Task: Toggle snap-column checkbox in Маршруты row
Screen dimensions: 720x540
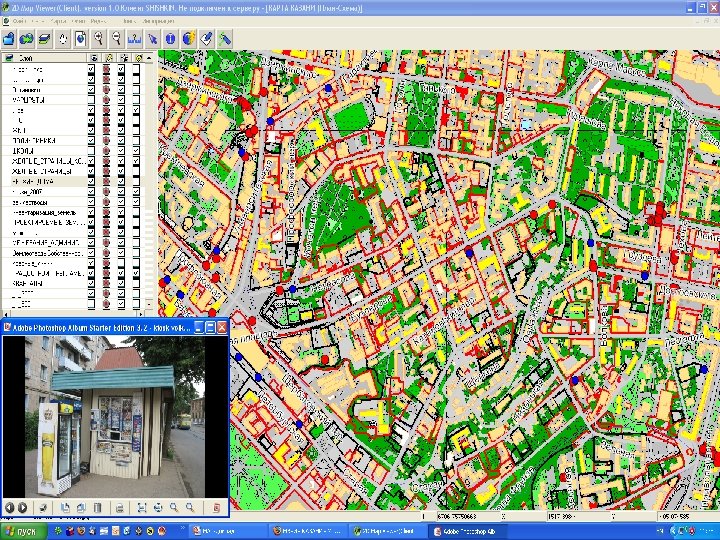Action: [x=121, y=100]
